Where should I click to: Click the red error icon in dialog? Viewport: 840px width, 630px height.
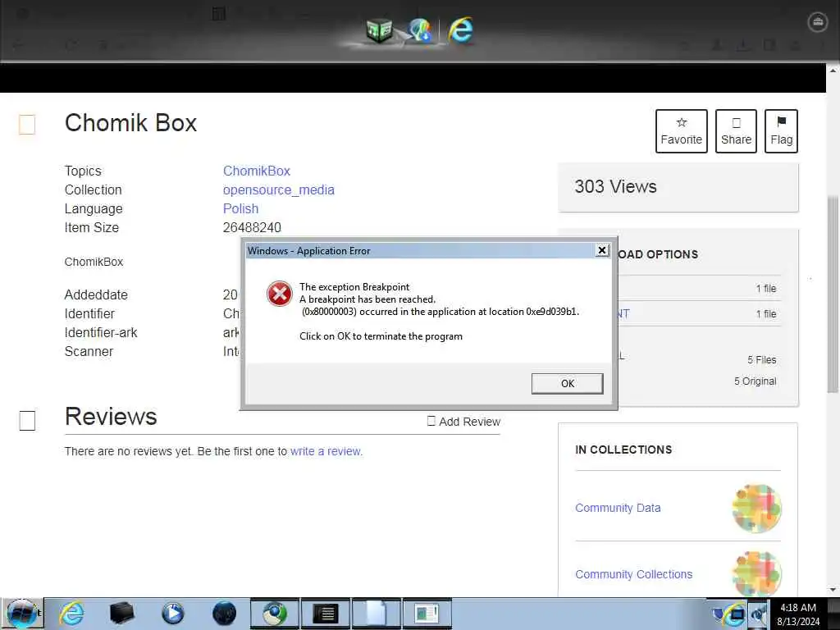pyautogui.click(x=280, y=294)
